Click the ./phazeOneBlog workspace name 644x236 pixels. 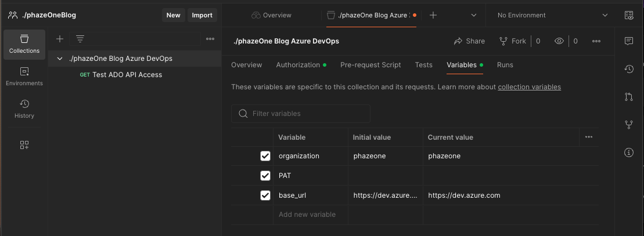(49, 15)
